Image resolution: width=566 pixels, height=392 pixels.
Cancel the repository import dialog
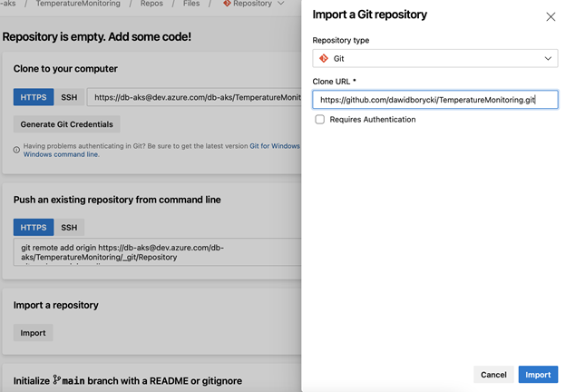click(x=493, y=375)
